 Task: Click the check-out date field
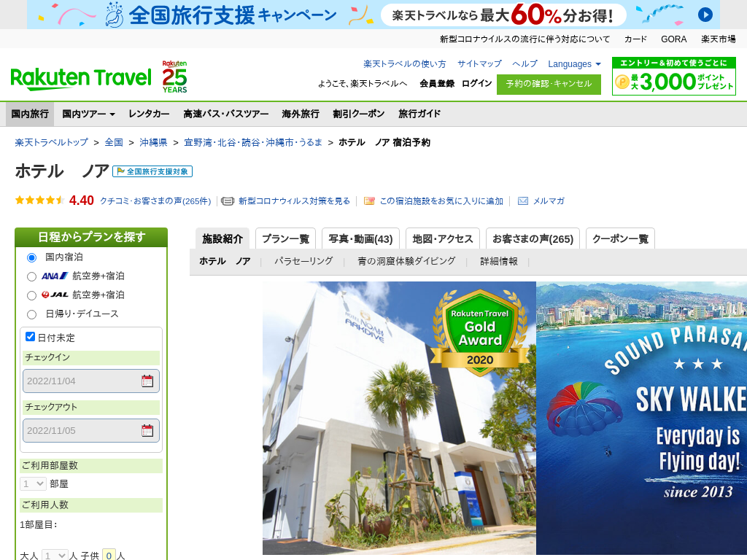coord(91,430)
